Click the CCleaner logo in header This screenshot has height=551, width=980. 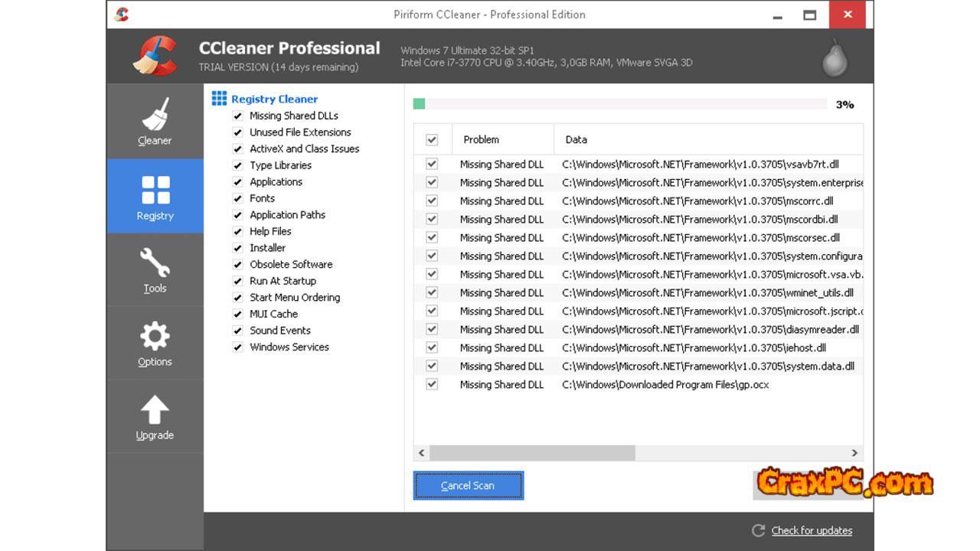point(155,57)
